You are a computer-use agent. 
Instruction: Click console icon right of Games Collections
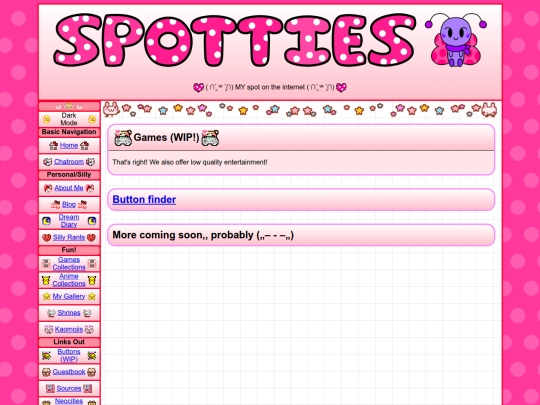coord(92,263)
